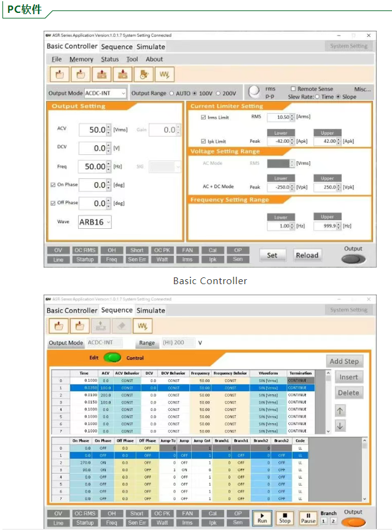Image resolution: width=392 pixels, height=532 pixels.
Task: Enable the Remote Sense checkbox
Action: (293, 89)
